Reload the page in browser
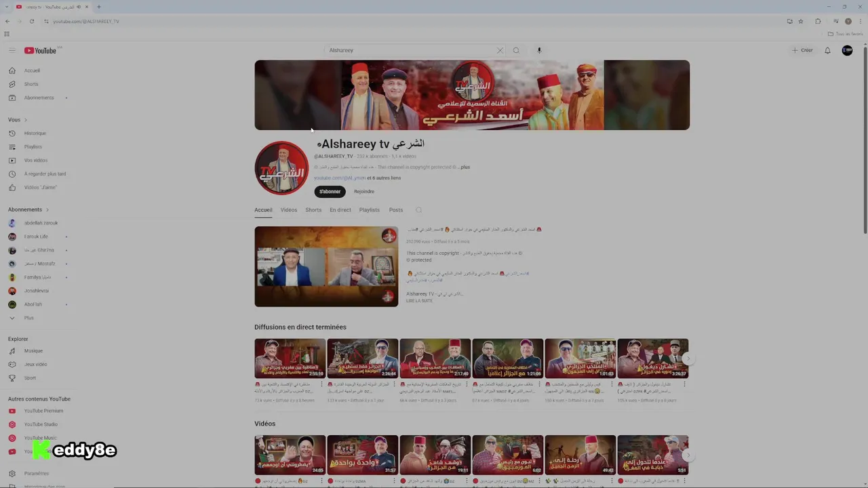Image resolution: width=868 pixels, height=488 pixels. [x=32, y=22]
